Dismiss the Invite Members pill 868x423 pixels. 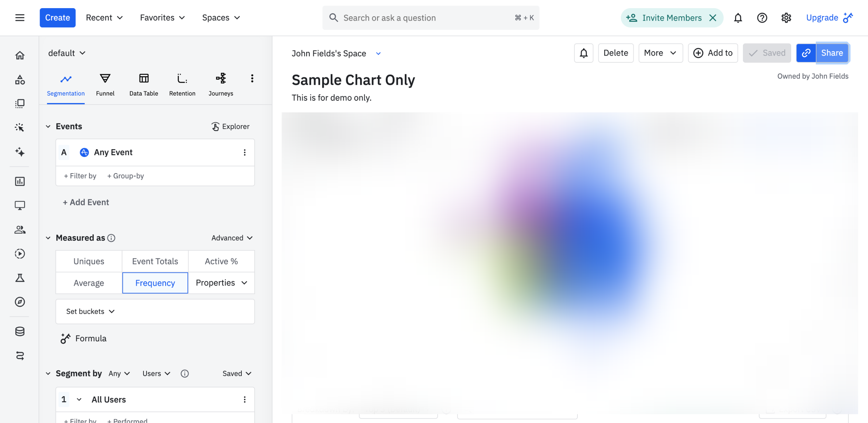(x=713, y=18)
